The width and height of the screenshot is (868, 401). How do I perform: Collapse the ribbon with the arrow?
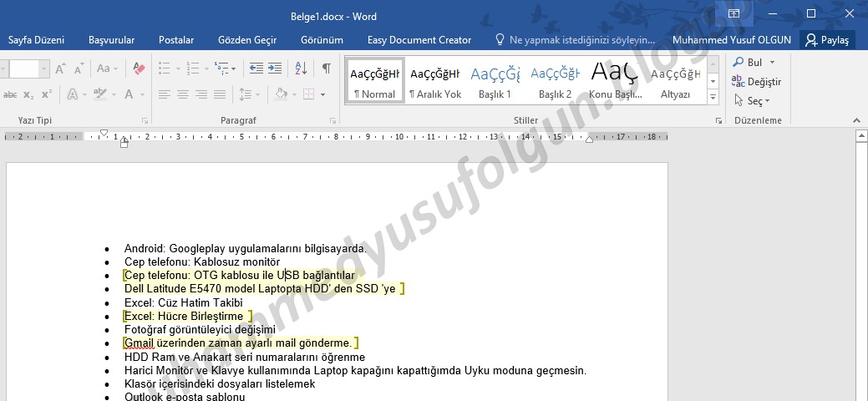pyautogui.click(x=857, y=120)
